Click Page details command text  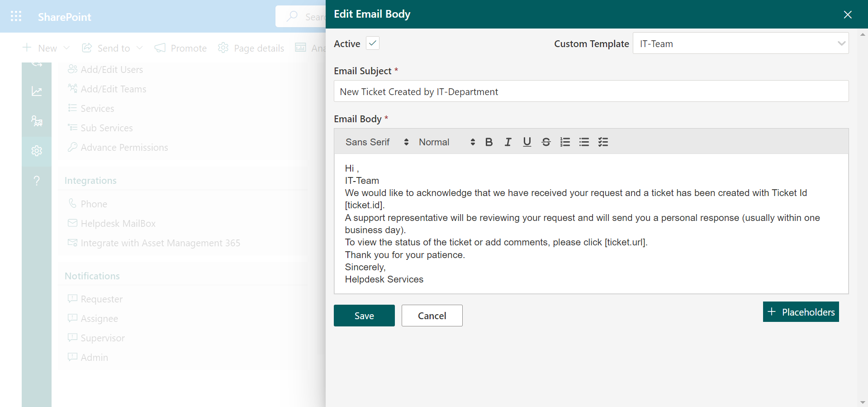coord(259,48)
